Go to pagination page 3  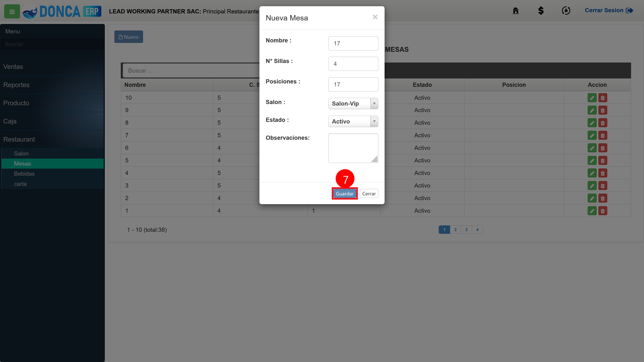(x=466, y=230)
